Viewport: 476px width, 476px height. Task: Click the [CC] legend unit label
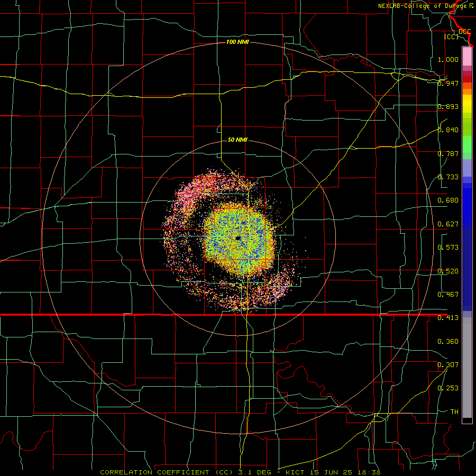pyautogui.click(x=452, y=36)
